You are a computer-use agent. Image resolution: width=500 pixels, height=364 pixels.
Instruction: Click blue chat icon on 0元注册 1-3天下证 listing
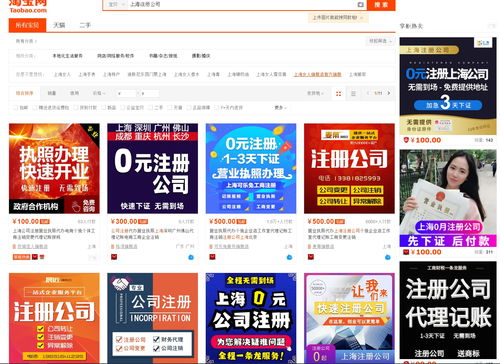pos(289,257)
